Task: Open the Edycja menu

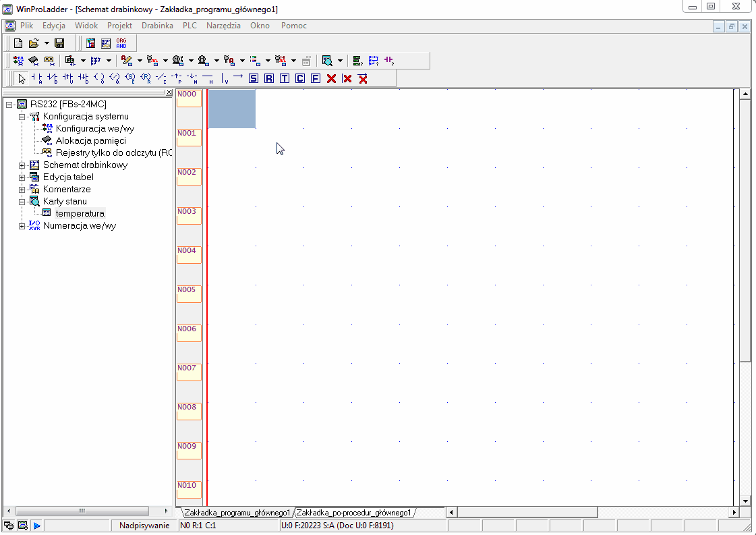Action: click(x=53, y=26)
